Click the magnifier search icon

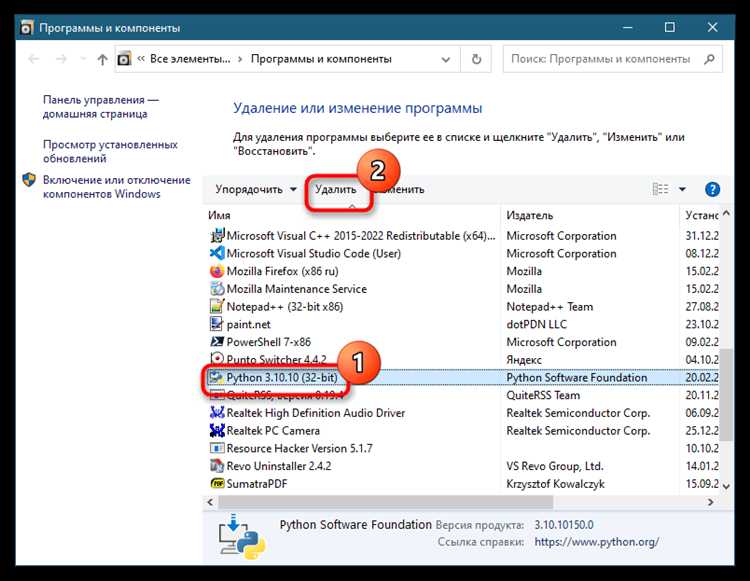tap(709, 59)
